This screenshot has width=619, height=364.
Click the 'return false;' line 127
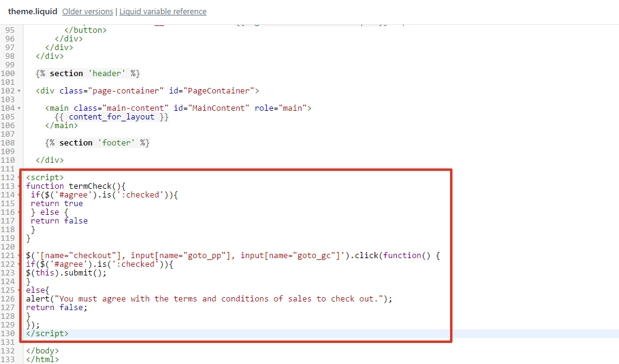point(56,308)
